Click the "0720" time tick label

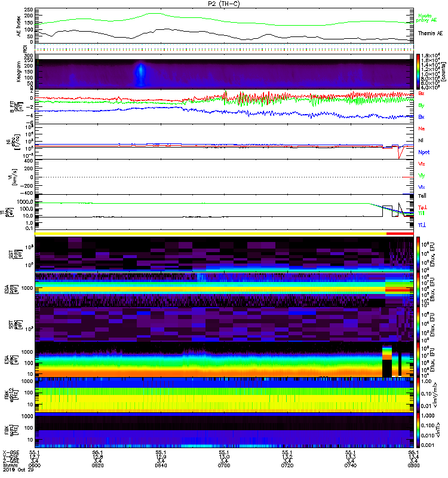(287, 465)
